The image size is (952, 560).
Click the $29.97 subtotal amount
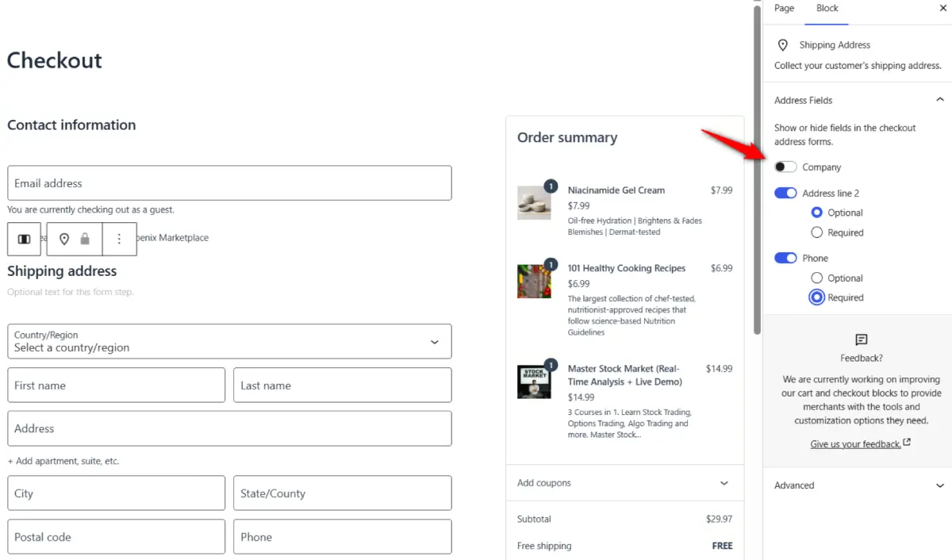tap(720, 520)
